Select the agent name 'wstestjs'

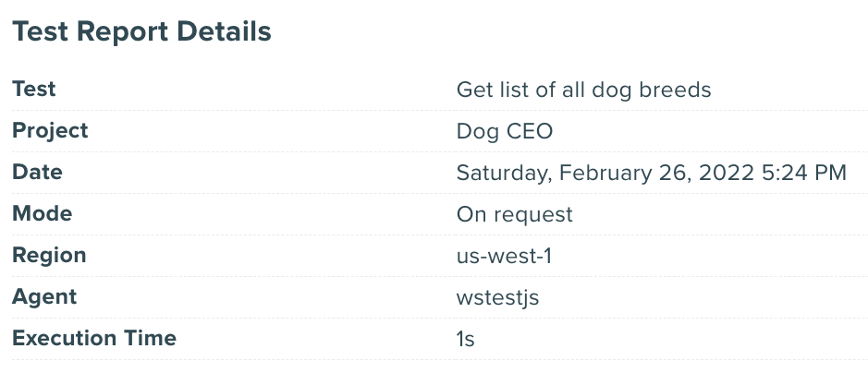click(x=497, y=298)
